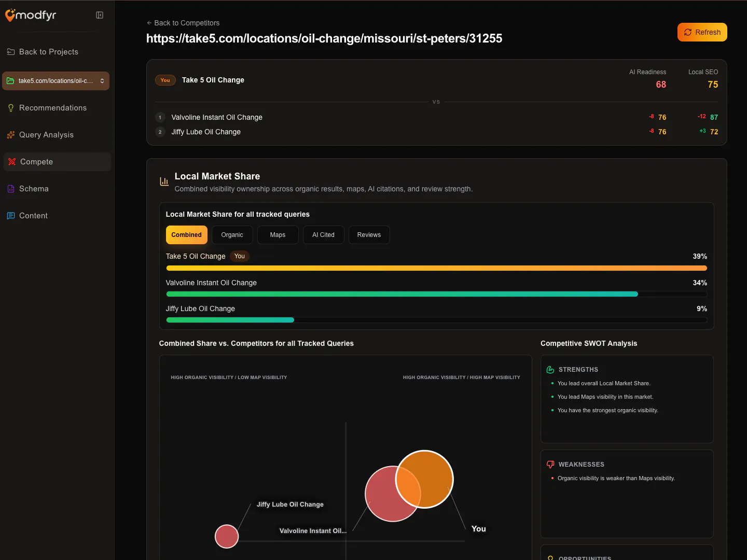Collapse the sidebar panel icon
Image resolution: width=747 pixels, height=560 pixels.
tap(100, 15)
